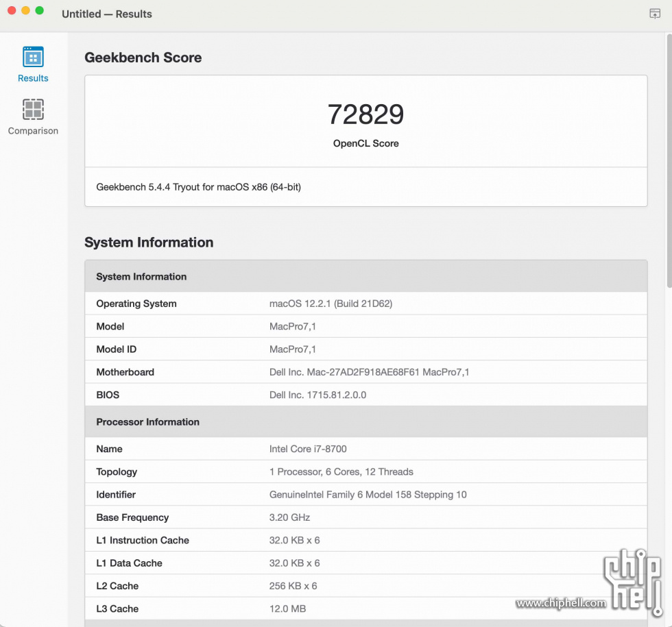The width and height of the screenshot is (672, 627).
Task: Click the vertical scrollbar thumb
Action: (669, 160)
